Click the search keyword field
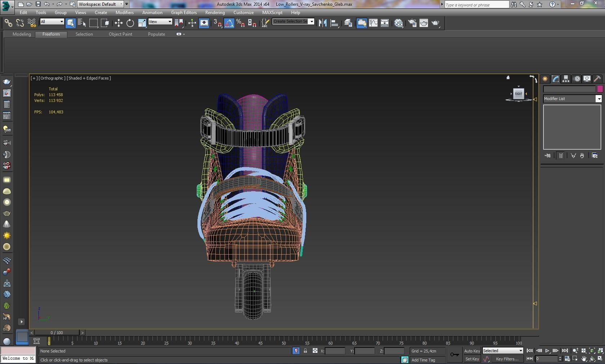Viewport: 605px width, 364px height. (476, 5)
